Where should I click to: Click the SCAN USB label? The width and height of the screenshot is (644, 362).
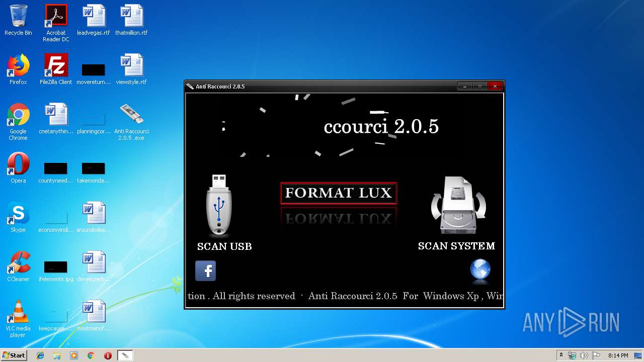click(x=224, y=246)
